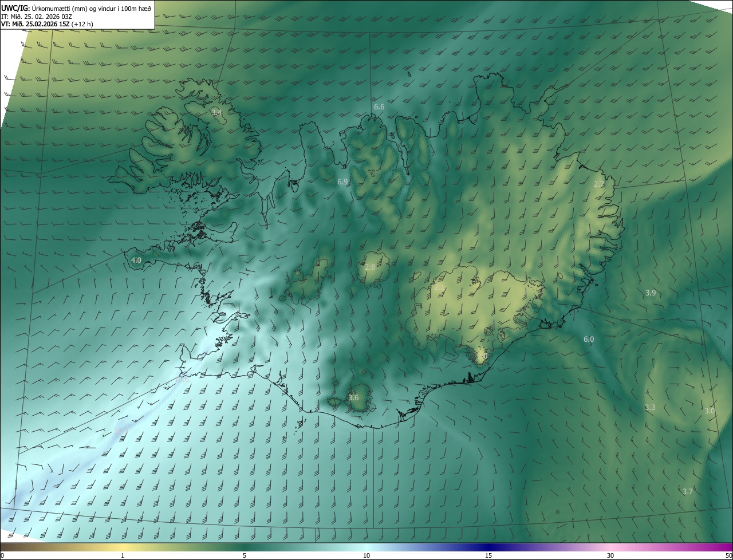Click the 3.3 value in the southeast sea

649,408
